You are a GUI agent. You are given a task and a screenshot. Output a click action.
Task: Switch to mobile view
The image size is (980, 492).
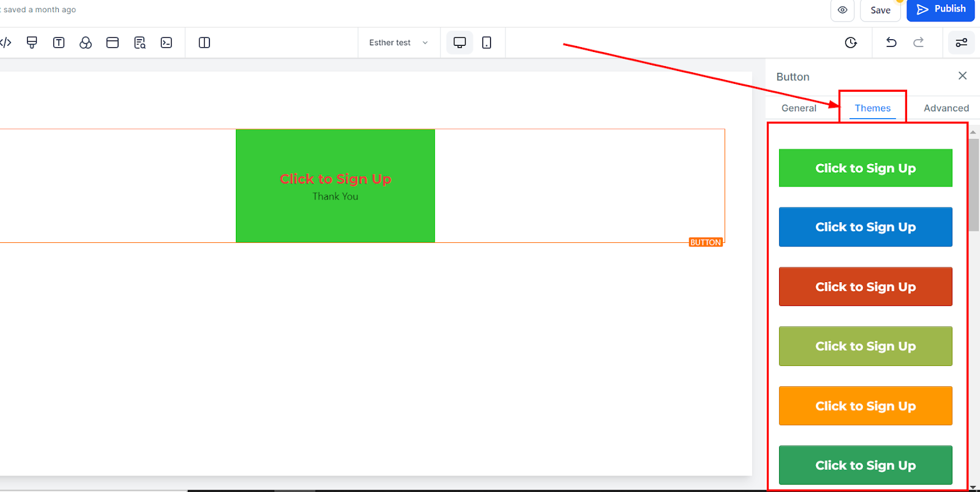click(487, 42)
